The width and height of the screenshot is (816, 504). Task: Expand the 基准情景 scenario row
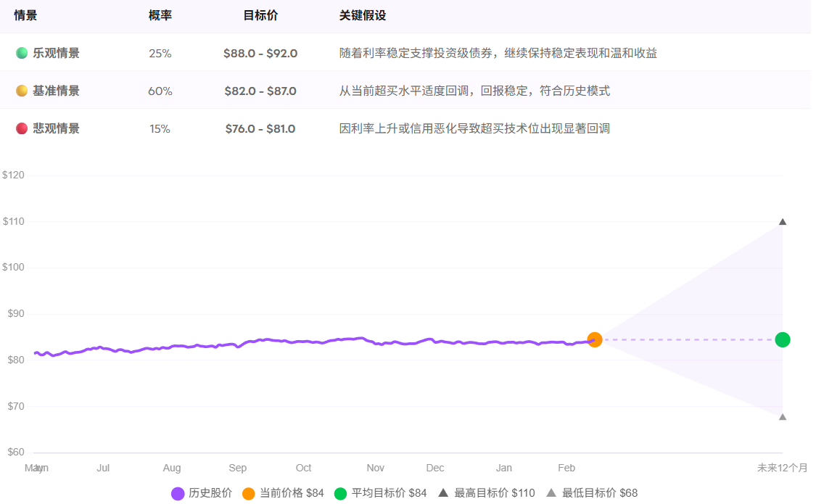[x=54, y=91]
